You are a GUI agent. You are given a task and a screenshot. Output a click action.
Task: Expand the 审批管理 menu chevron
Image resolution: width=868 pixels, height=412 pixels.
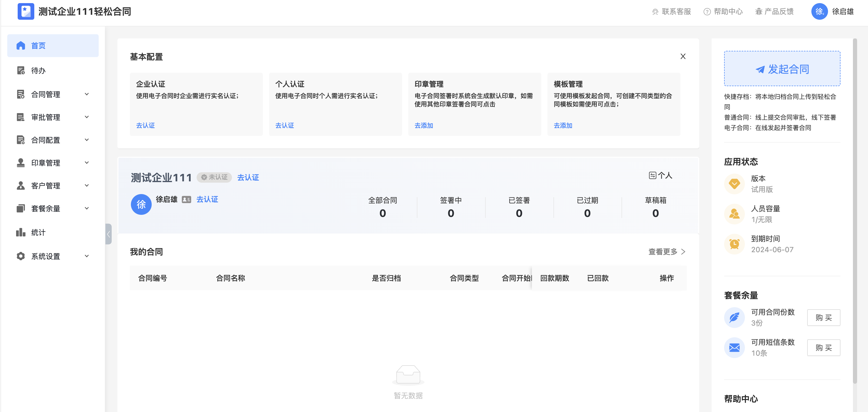coord(86,117)
